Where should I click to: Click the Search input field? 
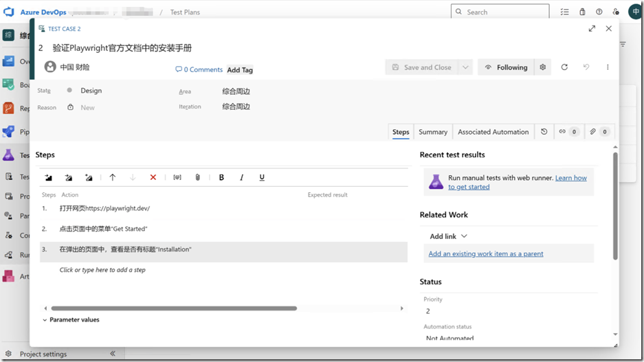[500, 12]
